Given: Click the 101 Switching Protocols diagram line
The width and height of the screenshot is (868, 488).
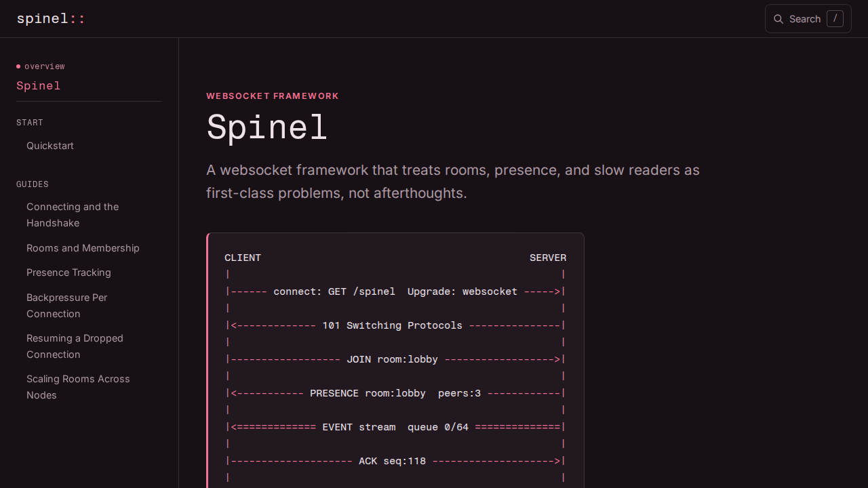Looking at the screenshot, I should 395,325.
